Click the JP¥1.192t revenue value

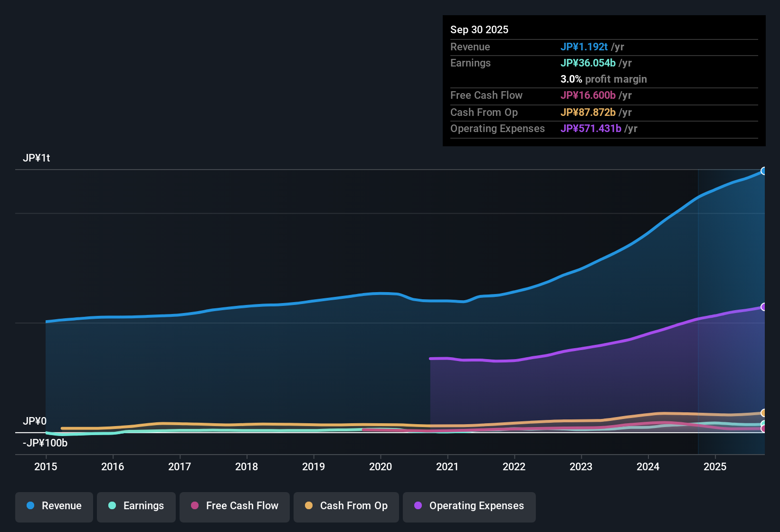(x=585, y=47)
